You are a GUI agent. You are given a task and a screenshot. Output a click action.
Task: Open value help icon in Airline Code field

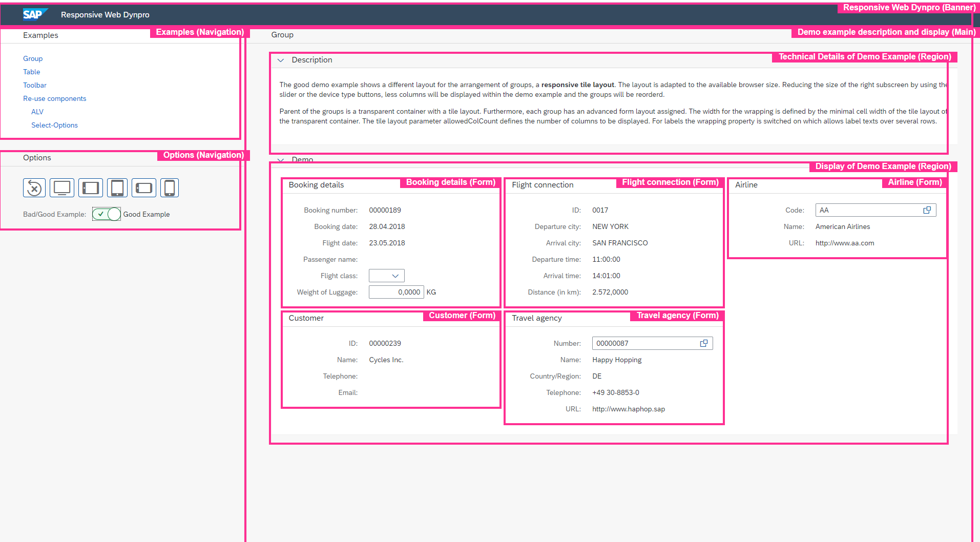[x=927, y=210]
